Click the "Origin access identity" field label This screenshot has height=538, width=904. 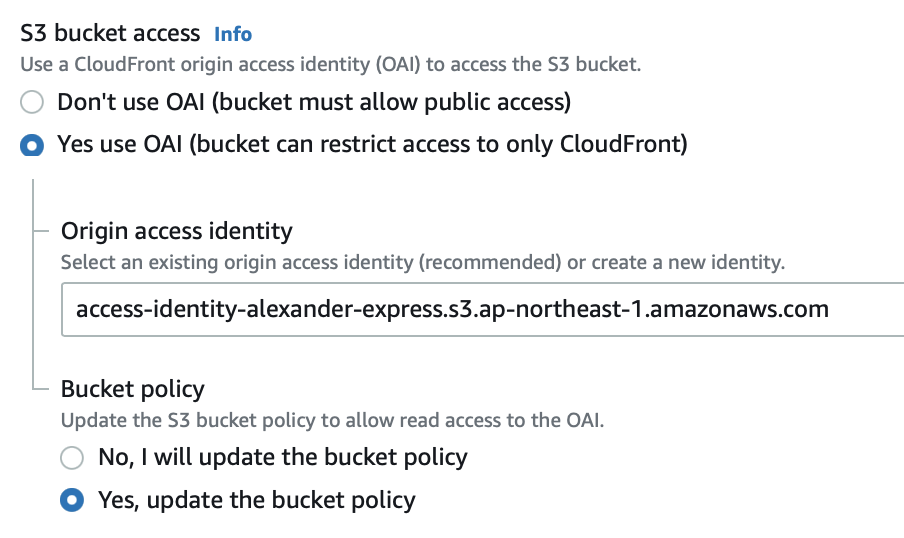[177, 232]
